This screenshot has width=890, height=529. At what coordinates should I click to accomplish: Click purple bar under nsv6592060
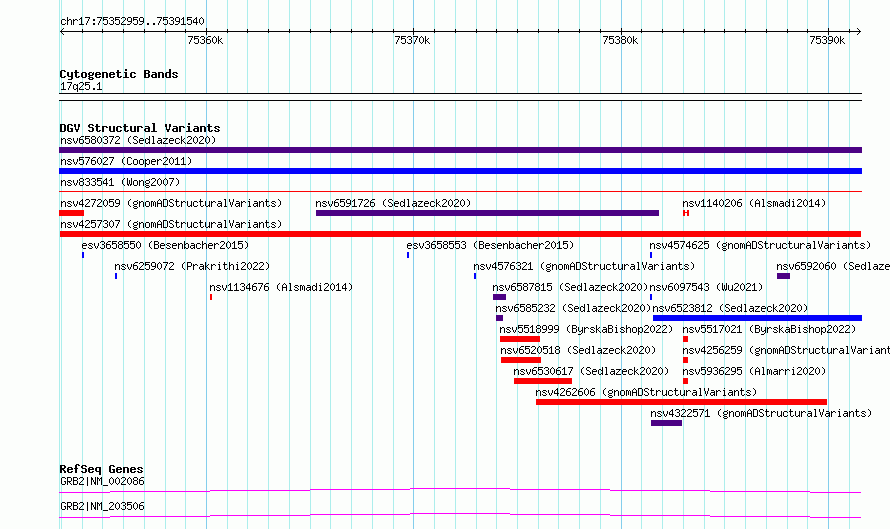pos(783,276)
